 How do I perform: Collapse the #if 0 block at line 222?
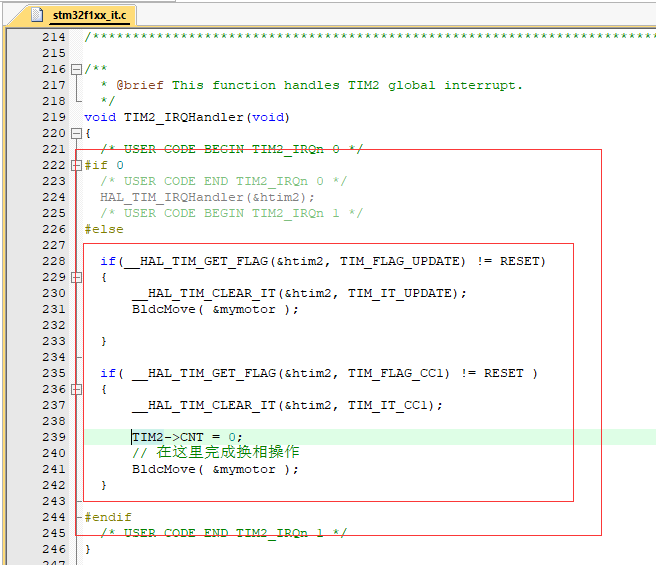point(76,165)
